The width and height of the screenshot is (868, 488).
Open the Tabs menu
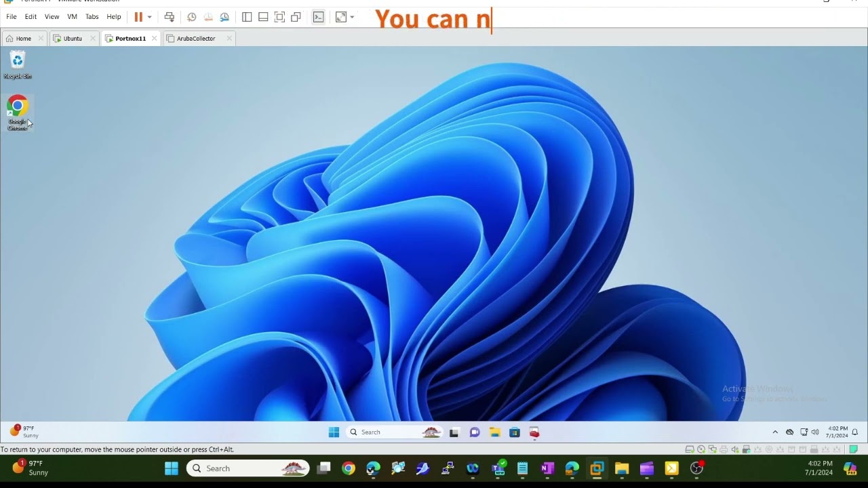coord(92,17)
